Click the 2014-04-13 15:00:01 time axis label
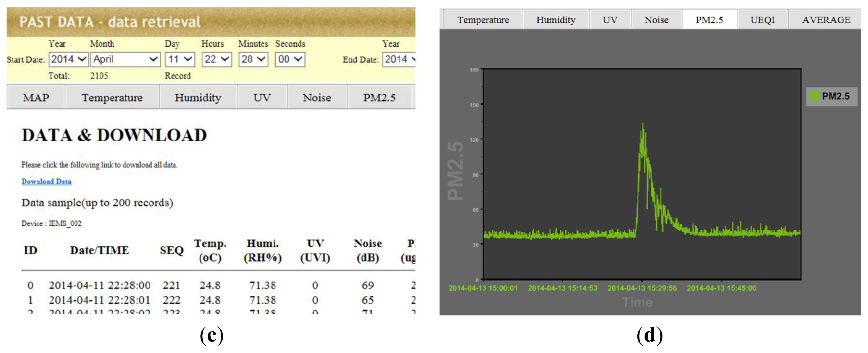 [x=483, y=288]
